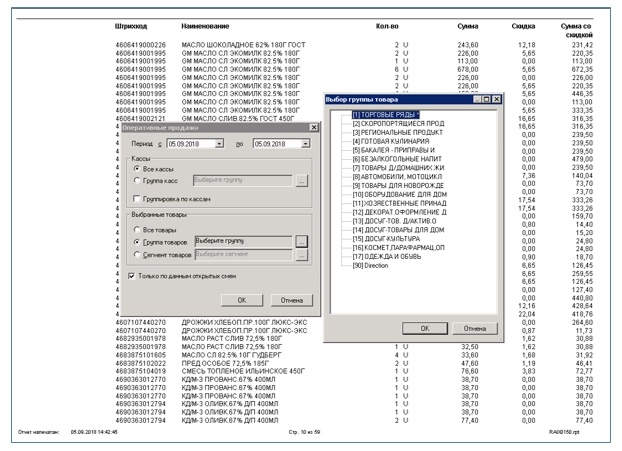The image size is (622, 451).
Task: Select [10] ОБОРУДОВАНИЕ ДЛЯ ДОМ group
Action: (399, 194)
